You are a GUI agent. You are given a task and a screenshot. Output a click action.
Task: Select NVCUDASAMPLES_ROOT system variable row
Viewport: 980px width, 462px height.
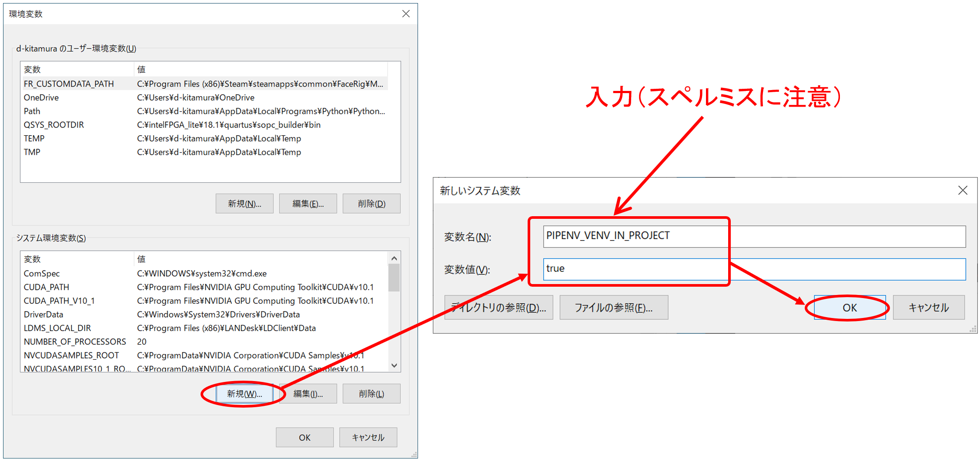tap(205, 355)
